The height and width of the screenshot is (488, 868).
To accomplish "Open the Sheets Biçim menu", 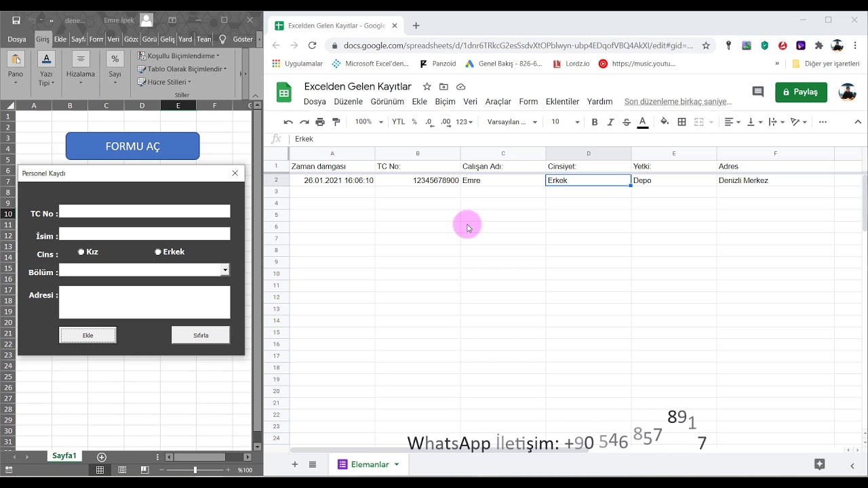I will click(445, 102).
